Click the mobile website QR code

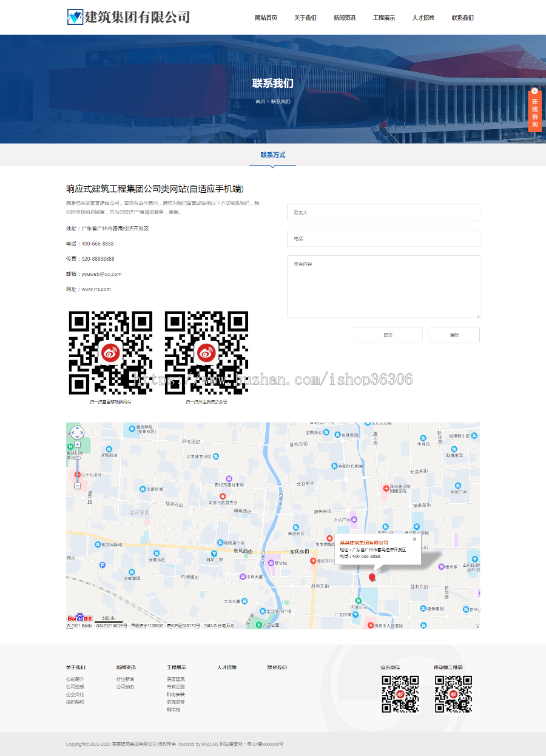pos(110,353)
